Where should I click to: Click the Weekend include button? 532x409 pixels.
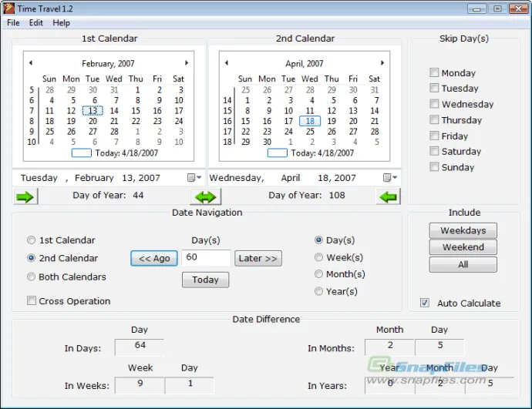pyautogui.click(x=463, y=247)
